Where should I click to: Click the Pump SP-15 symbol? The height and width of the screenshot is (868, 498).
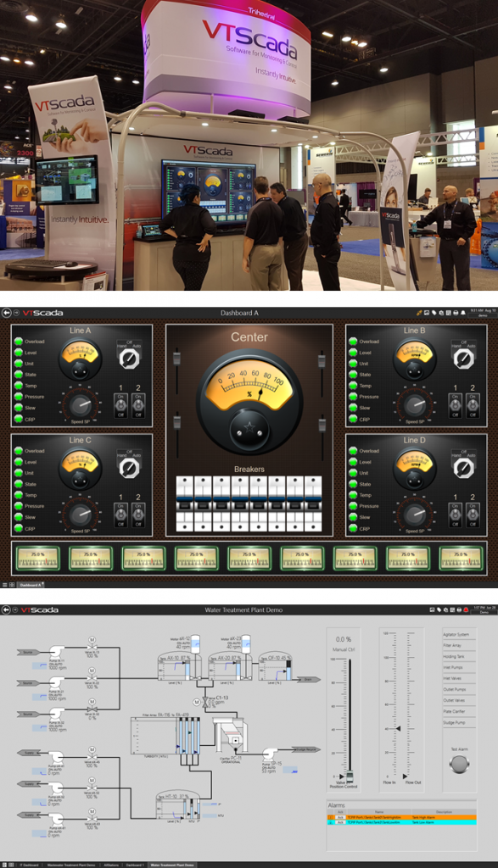point(270,754)
